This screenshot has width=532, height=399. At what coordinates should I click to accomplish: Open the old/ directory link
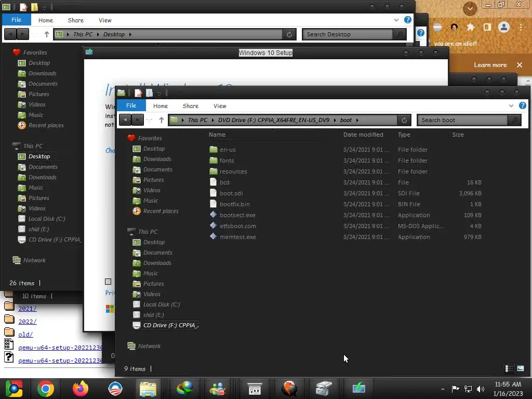click(25, 335)
